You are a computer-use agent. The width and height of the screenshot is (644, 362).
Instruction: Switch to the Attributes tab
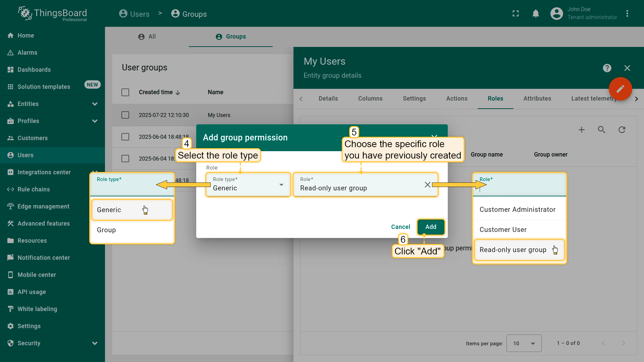(537, 99)
